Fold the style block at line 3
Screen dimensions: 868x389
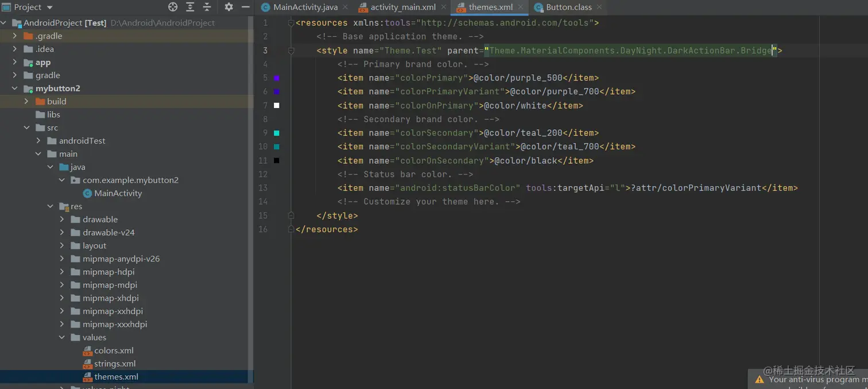[291, 51]
